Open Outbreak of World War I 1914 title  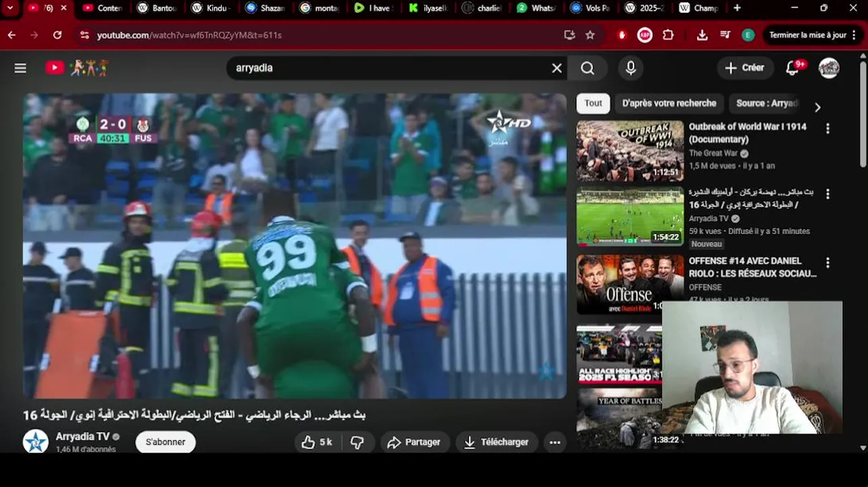pyautogui.click(x=748, y=133)
